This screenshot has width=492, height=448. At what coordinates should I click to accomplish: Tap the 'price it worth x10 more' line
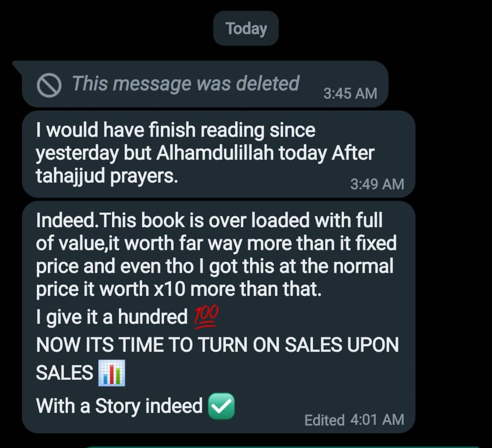click(x=179, y=289)
